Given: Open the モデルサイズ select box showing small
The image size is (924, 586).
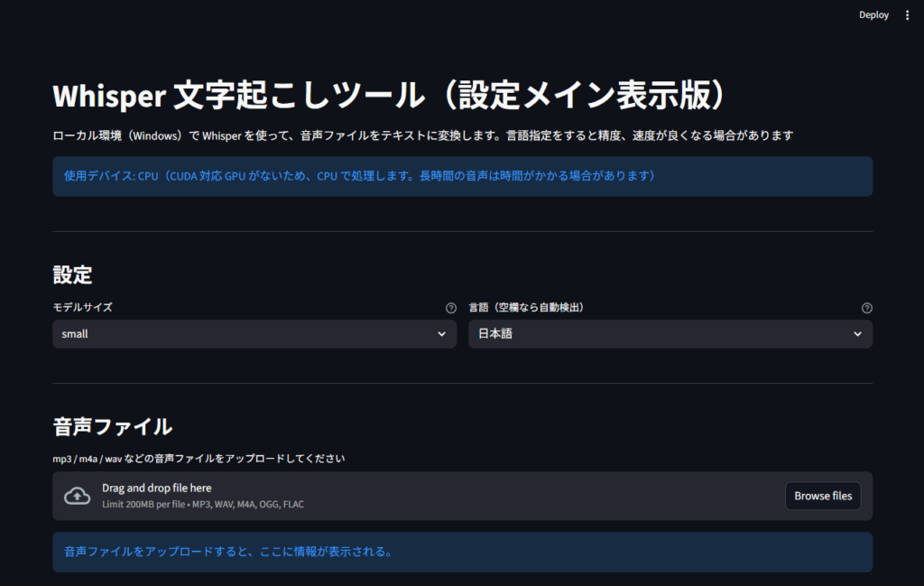Looking at the screenshot, I should [x=244, y=334].
